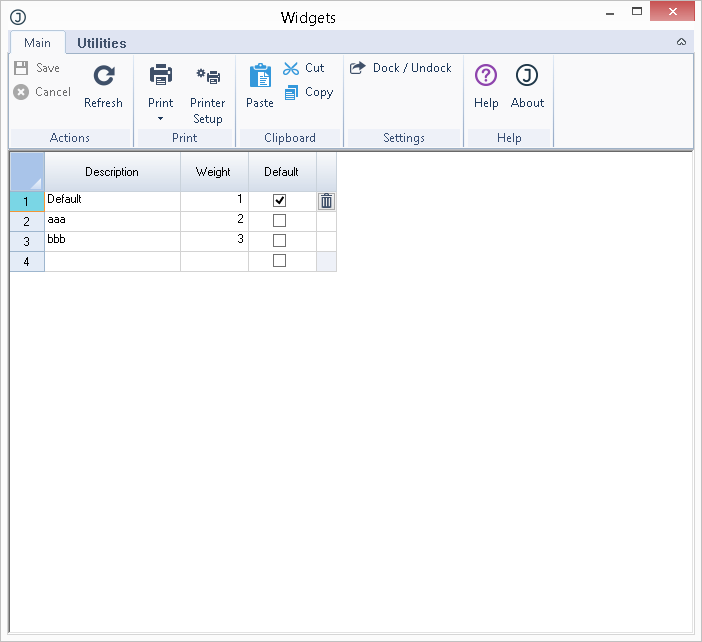Uncheck the Default checkbox in row 1

[280, 201]
